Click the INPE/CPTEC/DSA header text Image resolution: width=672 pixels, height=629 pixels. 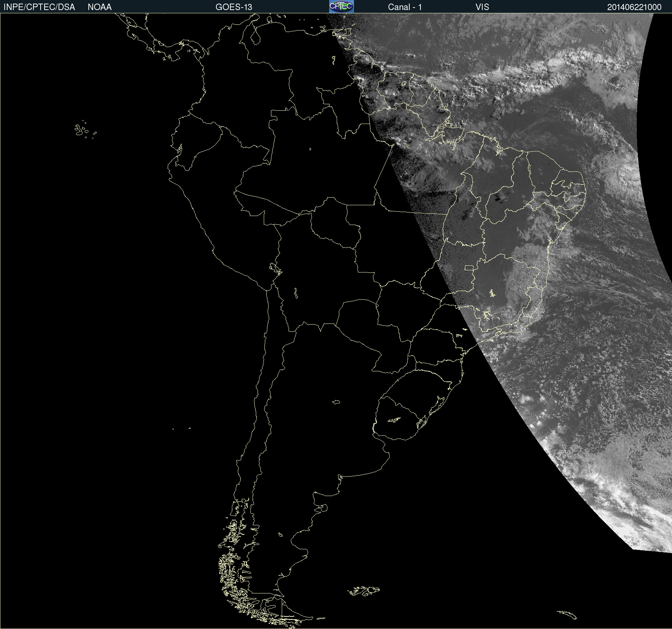39,7
